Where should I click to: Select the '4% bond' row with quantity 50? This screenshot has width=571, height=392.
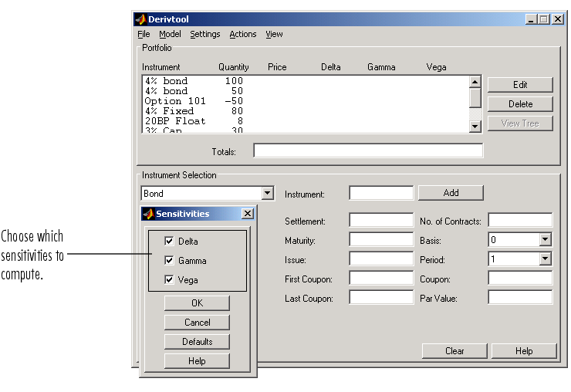tap(305, 91)
